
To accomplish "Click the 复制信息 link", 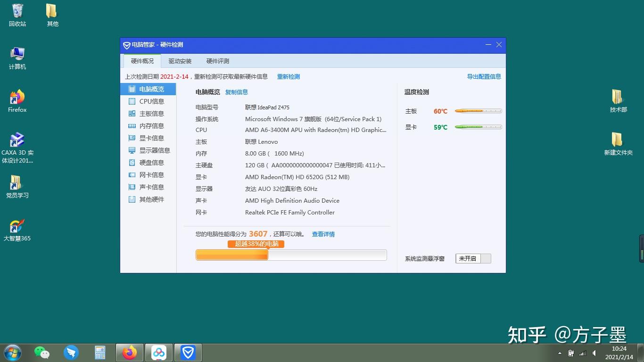I will [x=237, y=92].
